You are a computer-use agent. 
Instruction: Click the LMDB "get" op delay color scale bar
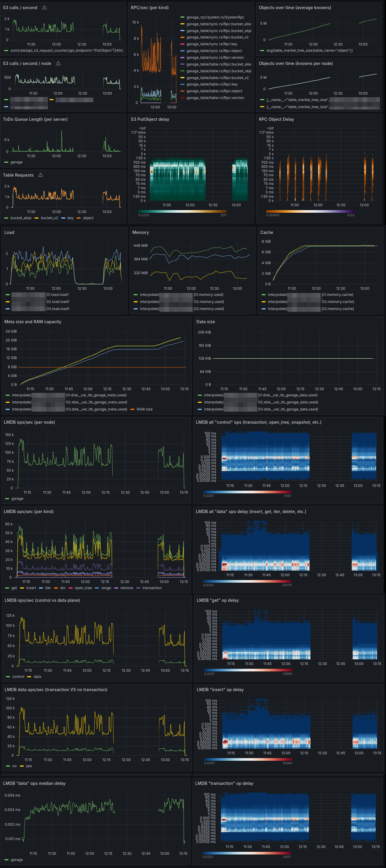click(248, 670)
